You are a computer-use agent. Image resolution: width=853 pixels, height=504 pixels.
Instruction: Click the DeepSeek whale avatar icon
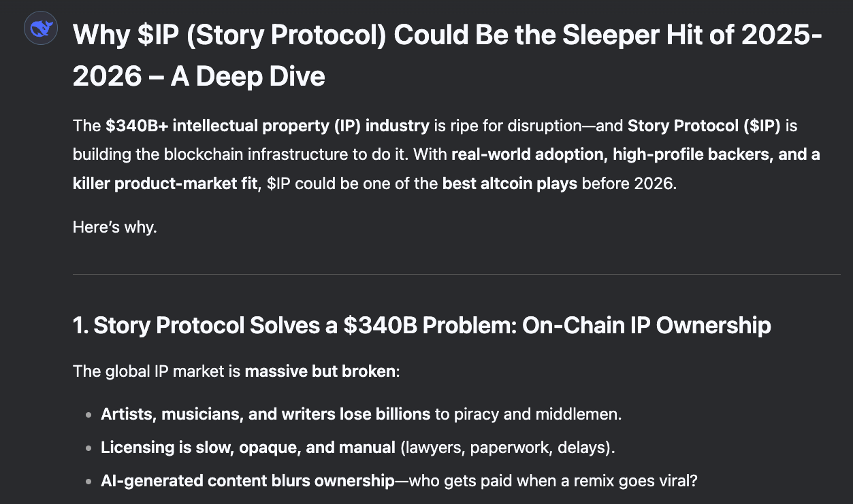(40, 29)
